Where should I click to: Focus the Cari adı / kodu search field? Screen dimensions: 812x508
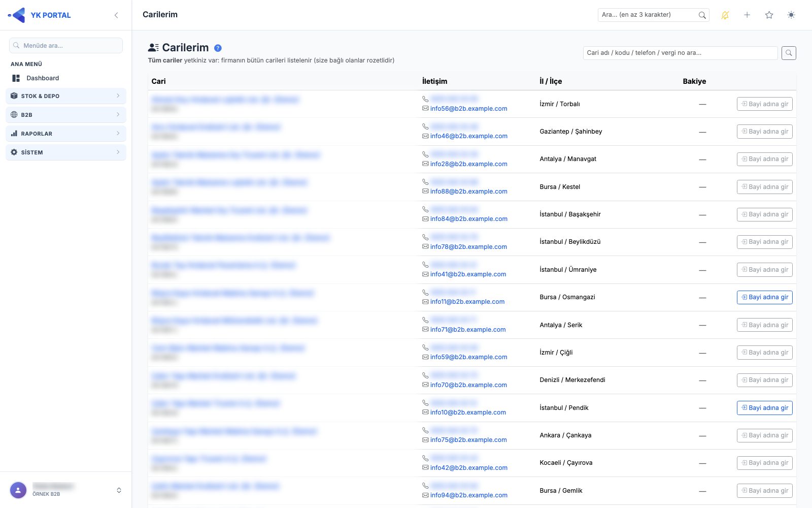pyautogui.click(x=681, y=53)
